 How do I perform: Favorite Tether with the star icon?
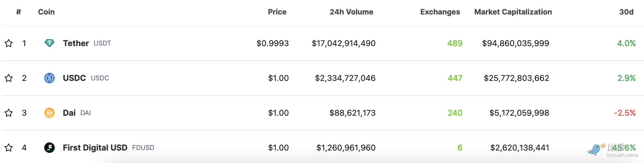pos(9,43)
